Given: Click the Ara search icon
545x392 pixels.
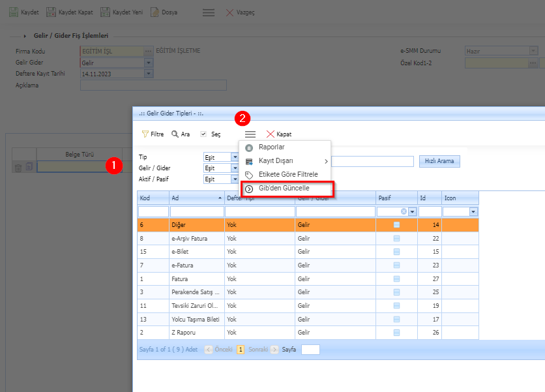Looking at the screenshot, I should 175,134.
